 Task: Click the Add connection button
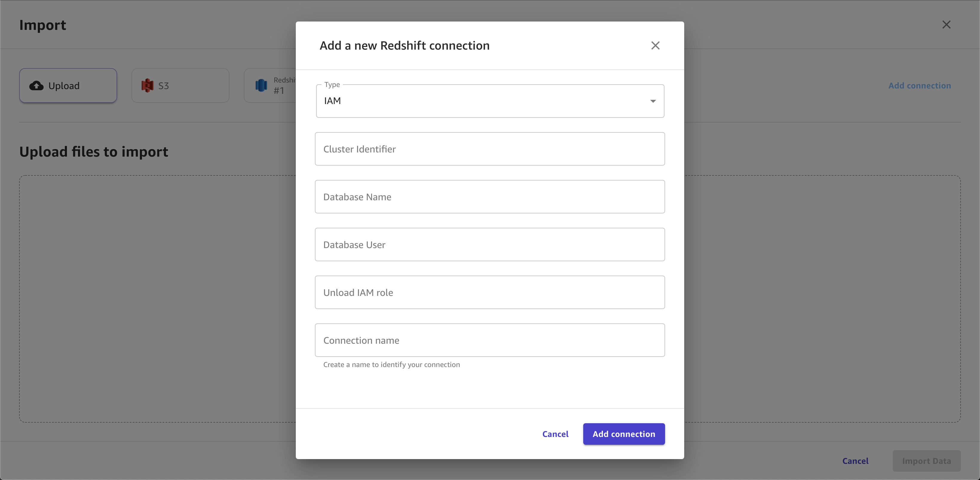[624, 434]
